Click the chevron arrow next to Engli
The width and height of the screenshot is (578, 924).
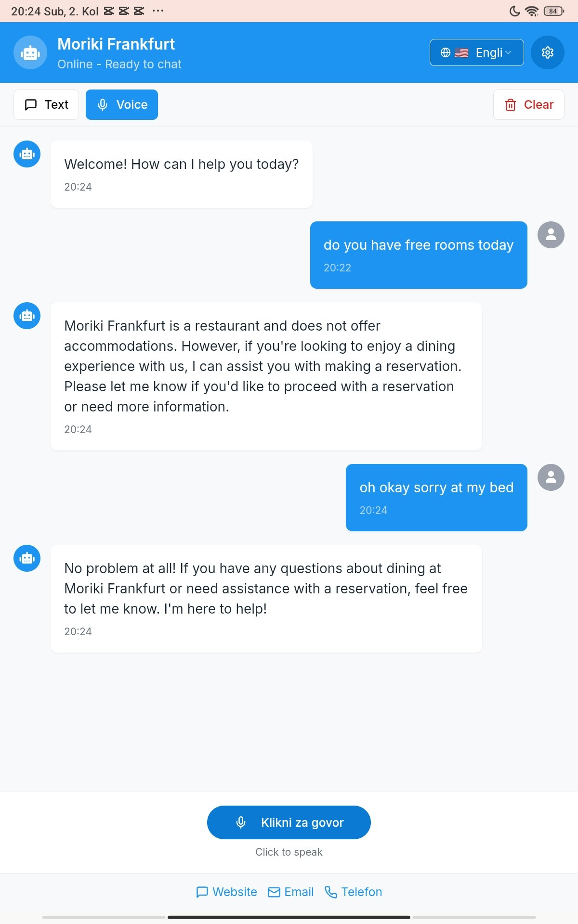508,52
